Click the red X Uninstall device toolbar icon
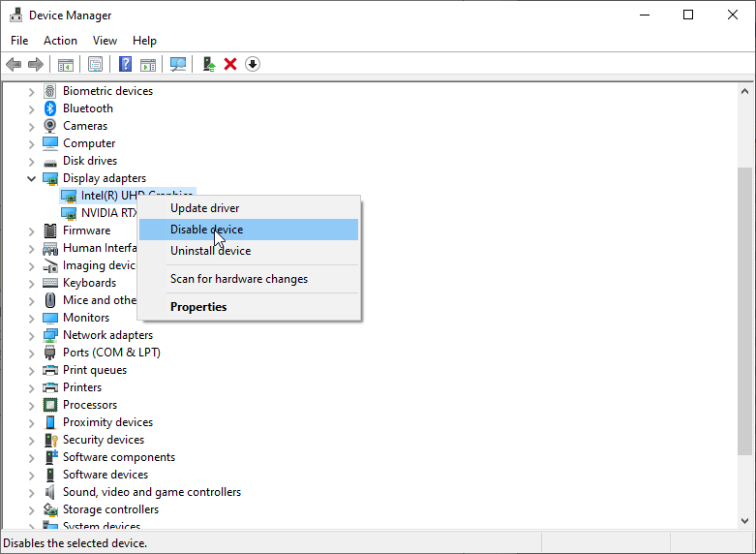This screenshot has height=554, width=756. (x=230, y=64)
